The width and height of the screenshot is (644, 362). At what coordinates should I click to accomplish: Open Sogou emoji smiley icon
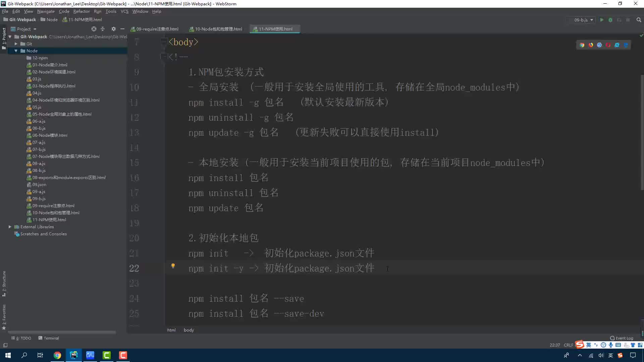point(603,345)
